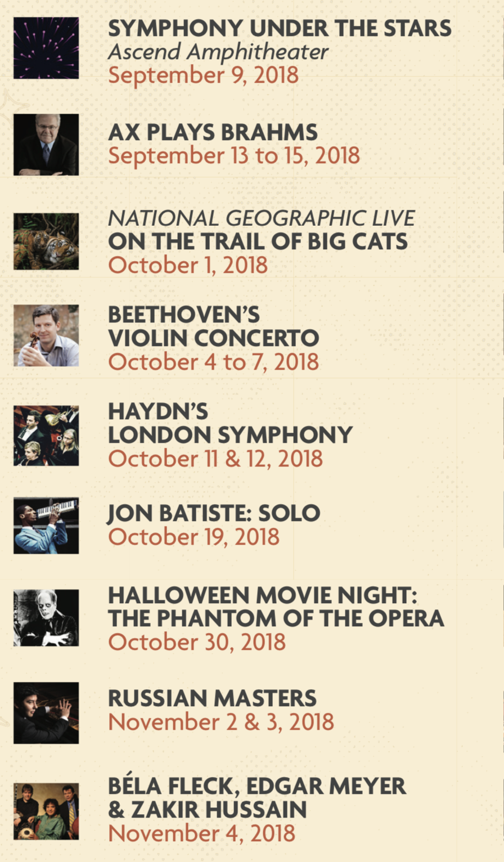This screenshot has height=862, width=504.
Task: Click the Jon Batiste: Solo title
Action: click(x=214, y=513)
